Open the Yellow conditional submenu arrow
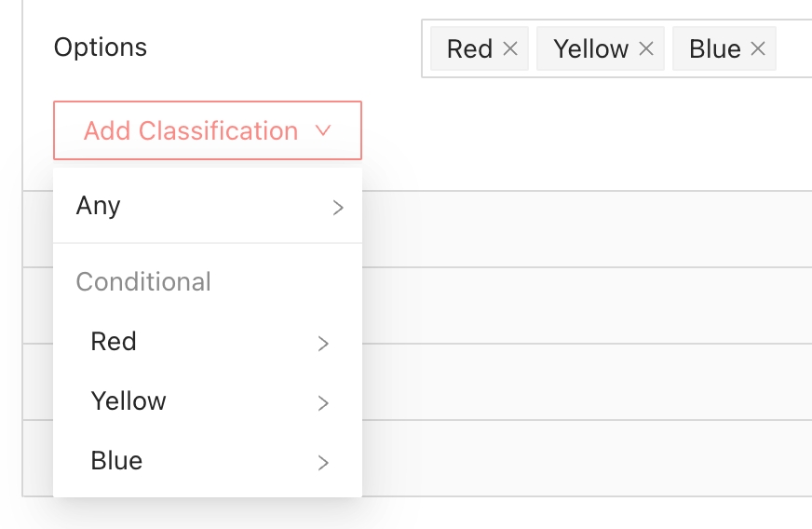 coord(323,403)
